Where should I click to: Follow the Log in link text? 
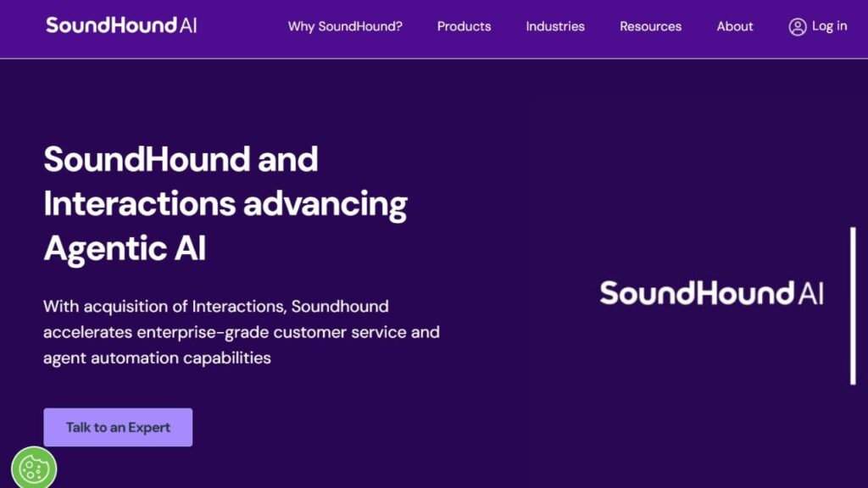pos(829,26)
